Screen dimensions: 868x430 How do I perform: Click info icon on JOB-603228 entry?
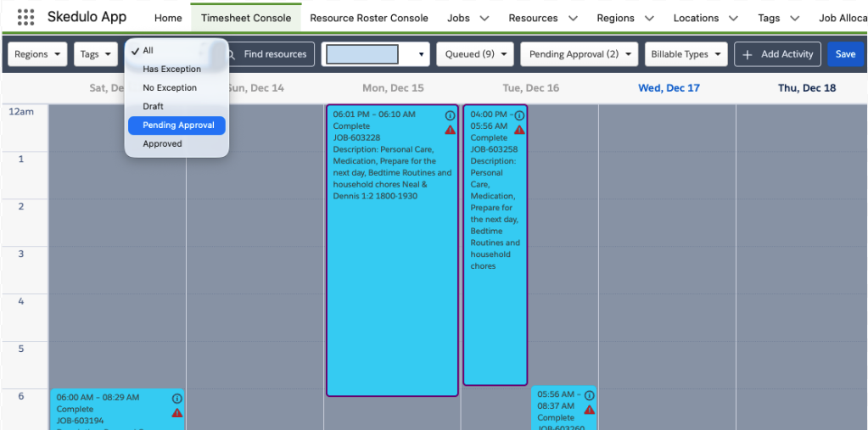[450, 115]
